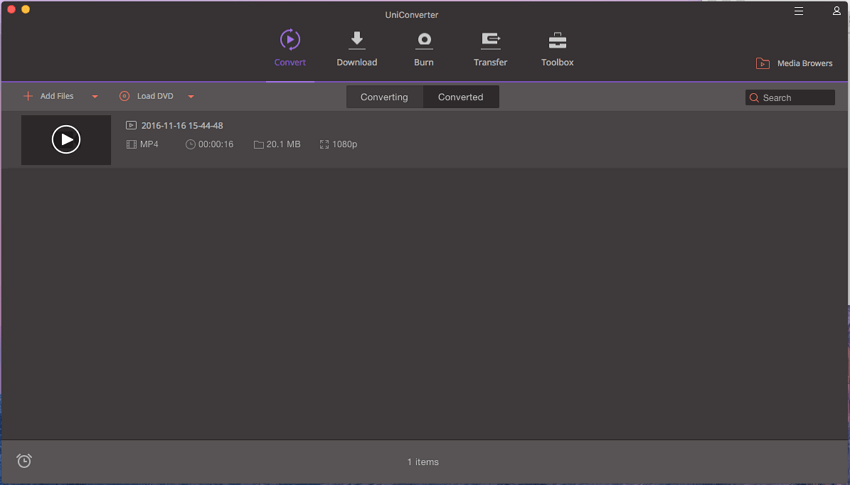Image resolution: width=850 pixels, height=485 pixels.
Task: Open the schedule alarm clock icon
Action: (24, 461)
